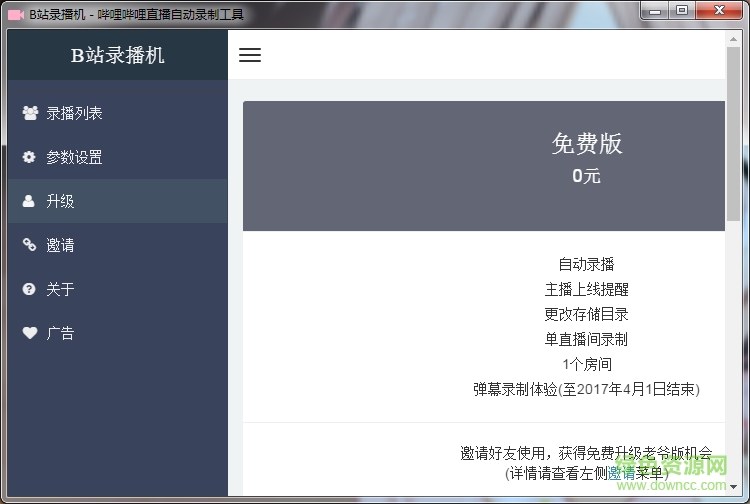Click the users icon beside 录播列表

[x=30, y=113]
